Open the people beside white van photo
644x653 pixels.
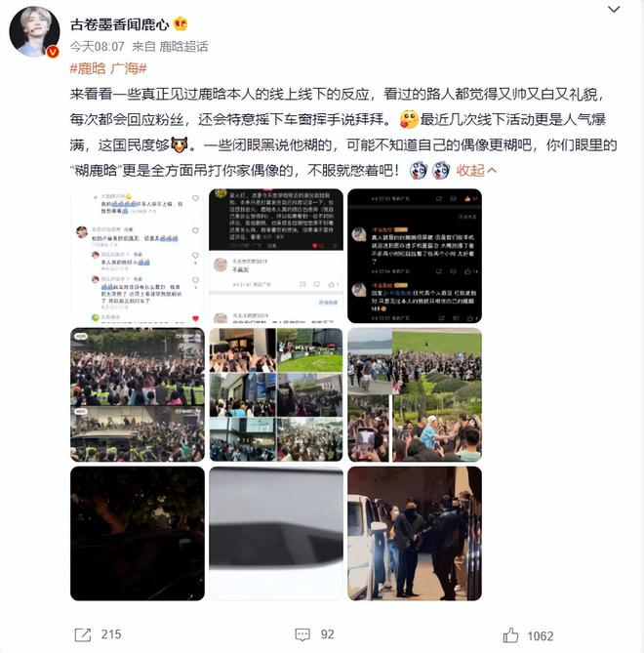tap(415, 534)
